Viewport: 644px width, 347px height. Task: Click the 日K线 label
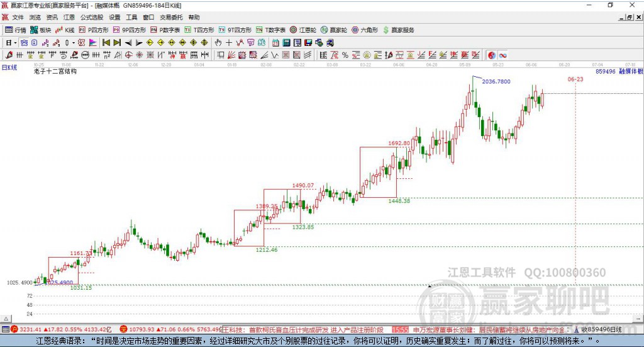(9, 67)
